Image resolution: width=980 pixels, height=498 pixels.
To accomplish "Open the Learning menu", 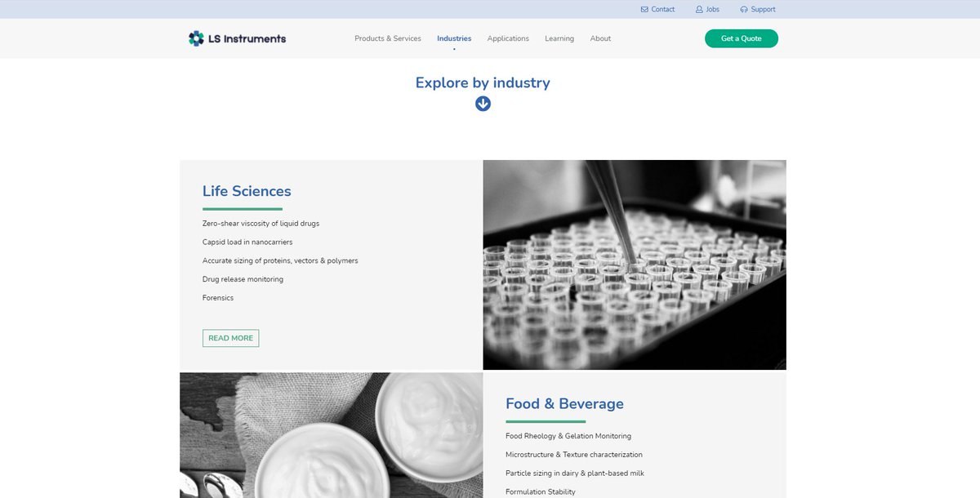I will [x=559, y=38].
